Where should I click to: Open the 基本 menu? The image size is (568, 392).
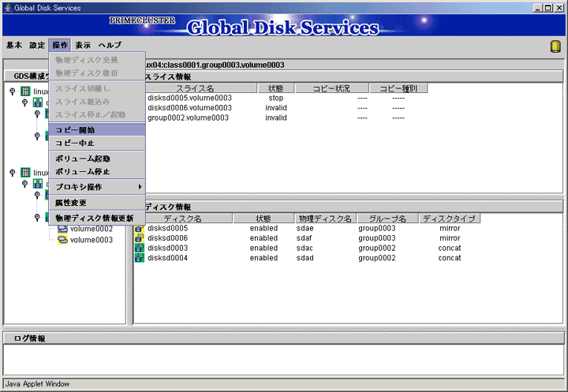pyautogui.click(x=14, y=45)
